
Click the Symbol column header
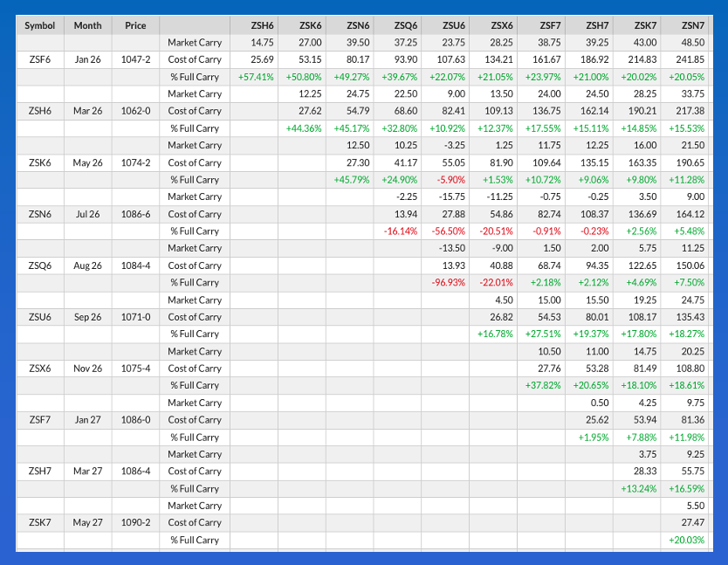(39, 25)
